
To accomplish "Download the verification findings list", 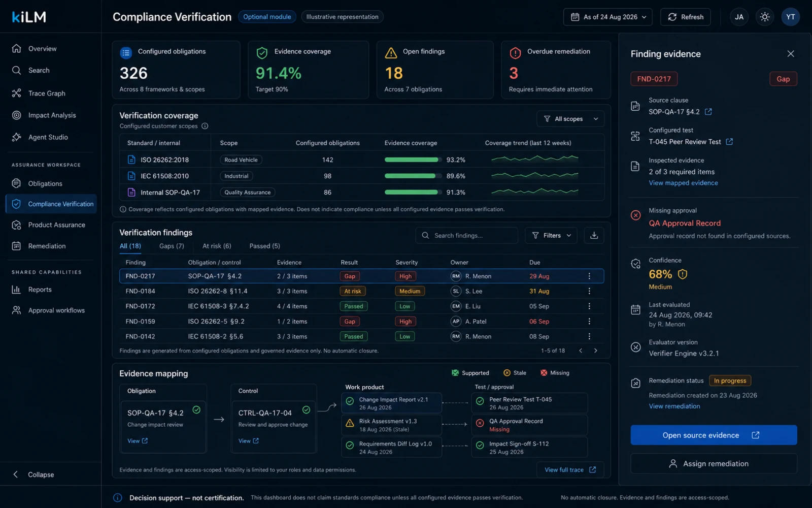I will pyautogui.click(x=594, y=235).
